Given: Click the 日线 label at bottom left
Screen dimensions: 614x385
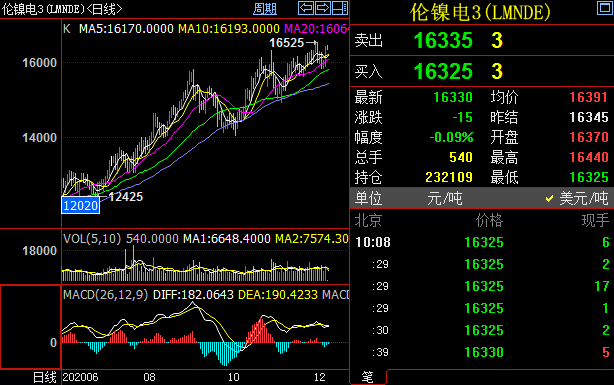Looking at the screenshot, I should 45,377.
